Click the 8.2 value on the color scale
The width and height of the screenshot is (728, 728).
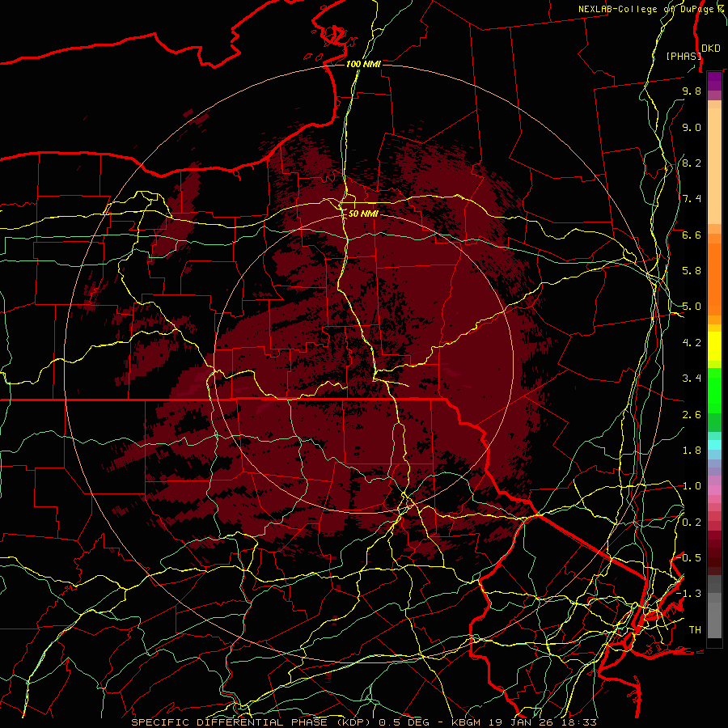pos(692,163)
